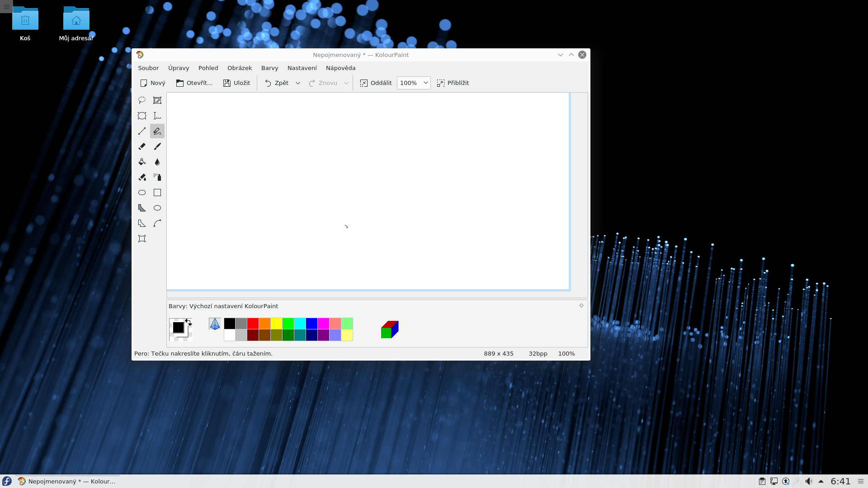This screenshot has width=868, height=488.
Task: Select the Spraycan tool
Action: click(157, 177)
